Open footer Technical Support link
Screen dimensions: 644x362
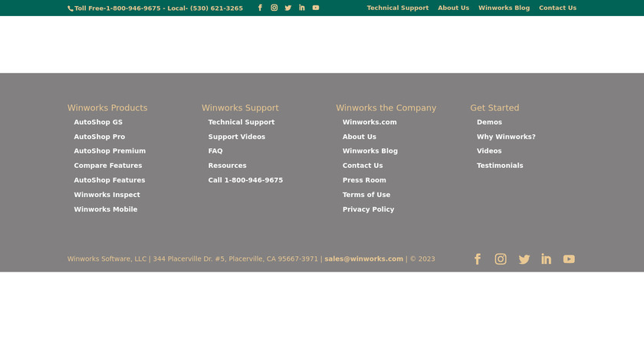pyautogui.click(x=242, y=122)
